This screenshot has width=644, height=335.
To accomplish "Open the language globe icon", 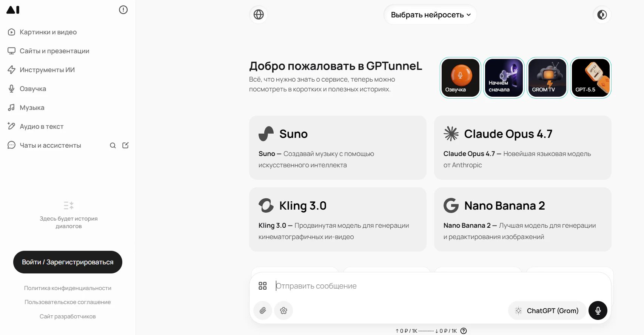I will pos(259,15).
